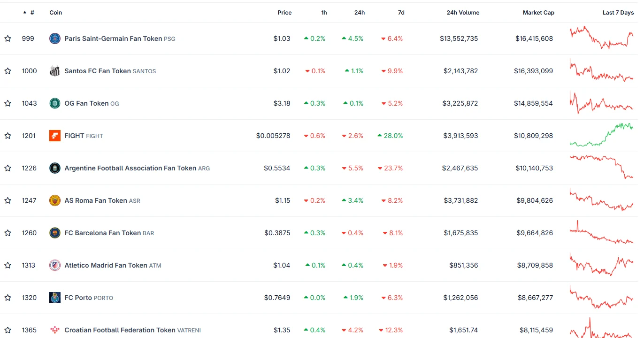
Task: Click the AS Roma coin logo
Action: pyautogui.click(x=55, y=200)
